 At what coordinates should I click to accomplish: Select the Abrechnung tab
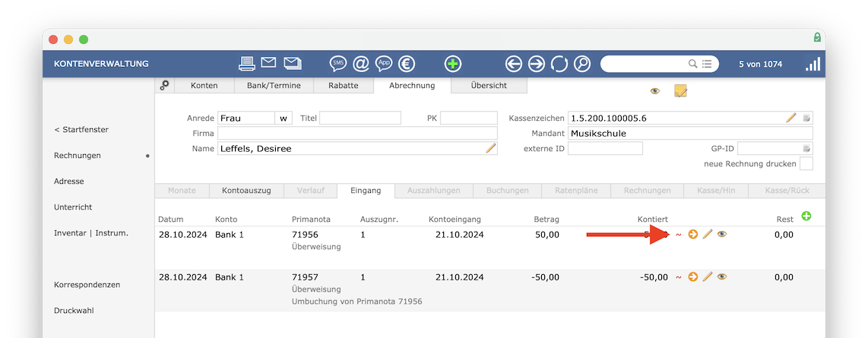[x=412, y=85]
